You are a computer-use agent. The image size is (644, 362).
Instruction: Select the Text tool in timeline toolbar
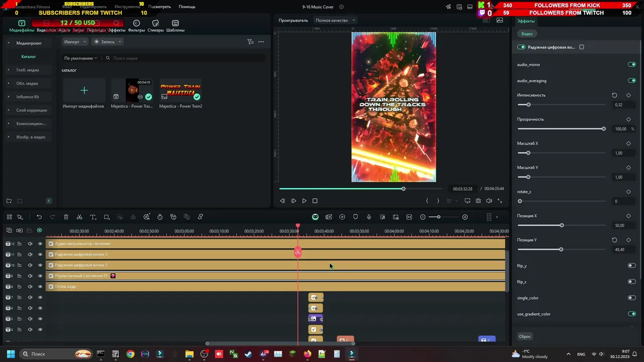coord(93,217)
